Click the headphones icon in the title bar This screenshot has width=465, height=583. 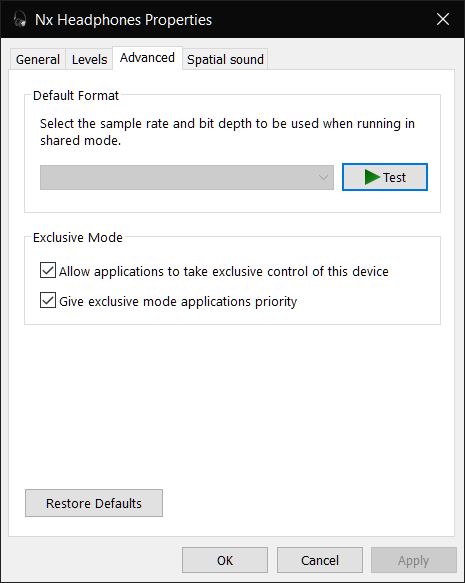[x=19, y=19]
